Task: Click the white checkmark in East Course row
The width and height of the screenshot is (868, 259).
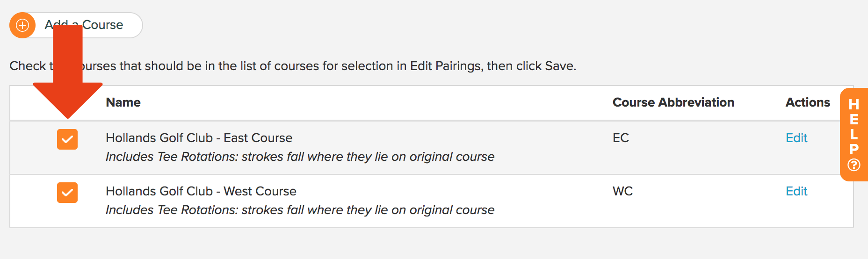Action: click(67, 139)
